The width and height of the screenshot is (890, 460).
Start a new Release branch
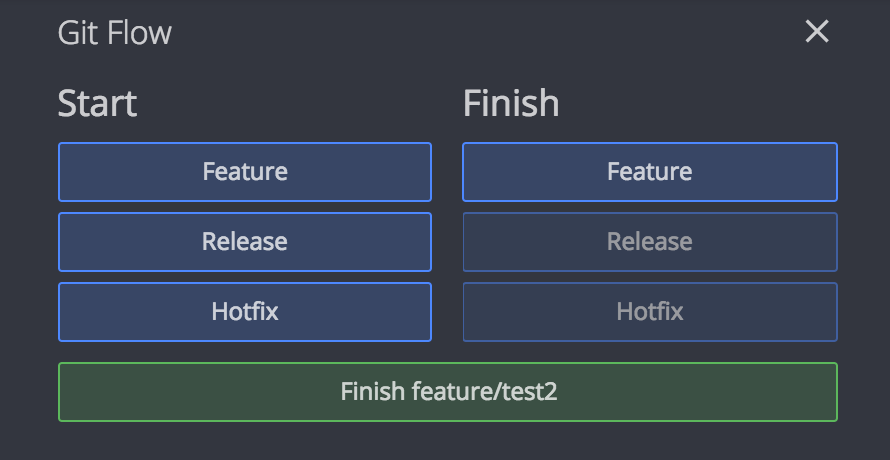(245, 242)
